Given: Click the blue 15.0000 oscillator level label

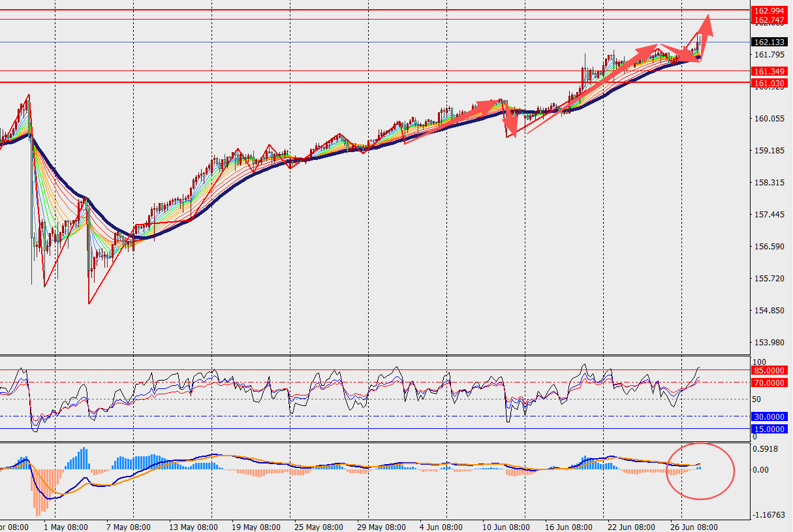Looking at the screenshot, I should pyautogui.click(x=769, y=429).
